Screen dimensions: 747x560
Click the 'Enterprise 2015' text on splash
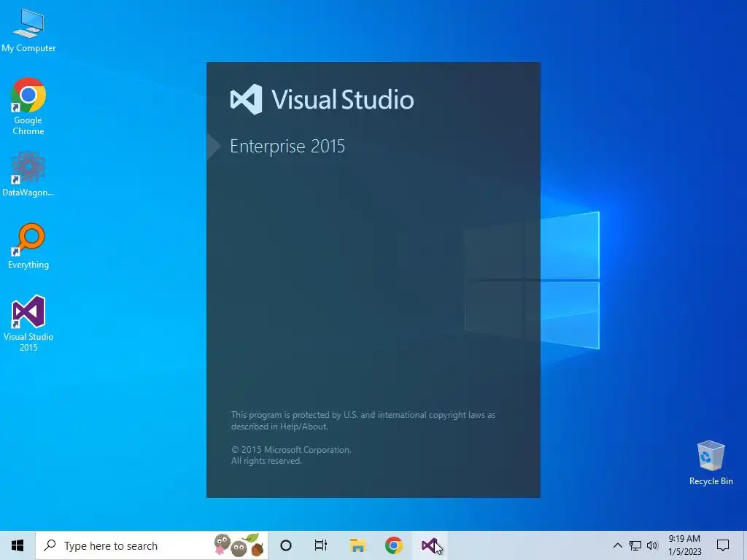(287, 146)
